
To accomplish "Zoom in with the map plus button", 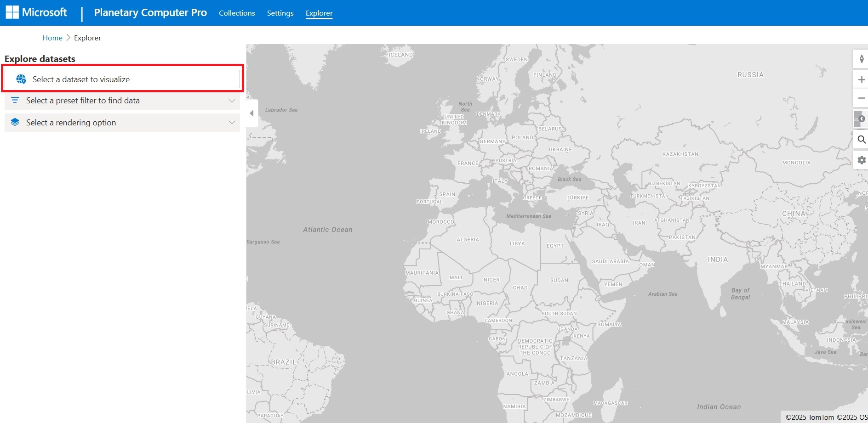I will click(861, 79).
